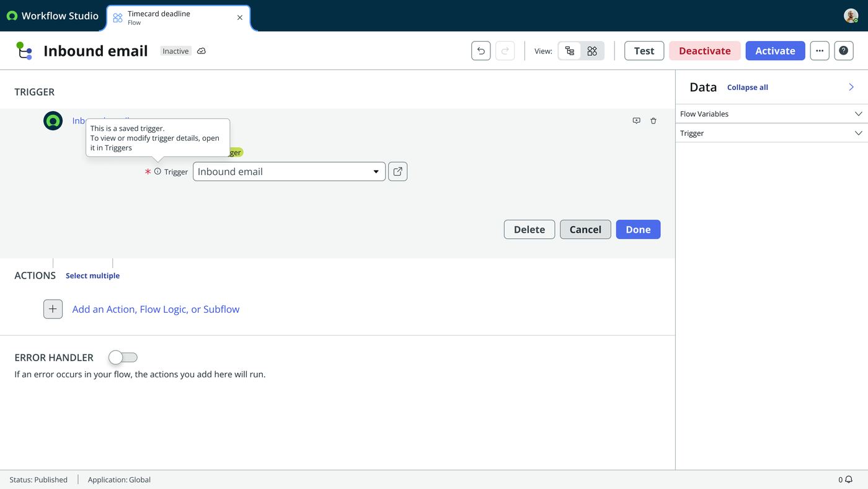Click the undo arrow button
This screenshot has height=489, width=868.
point(480,51)
